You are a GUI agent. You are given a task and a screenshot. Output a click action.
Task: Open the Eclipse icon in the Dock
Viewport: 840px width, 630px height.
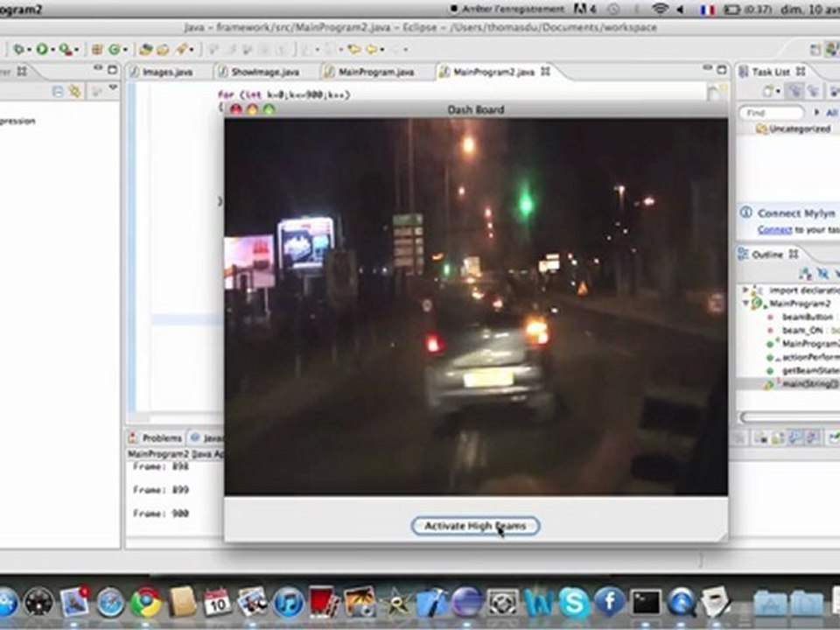[x=466, y=603]
